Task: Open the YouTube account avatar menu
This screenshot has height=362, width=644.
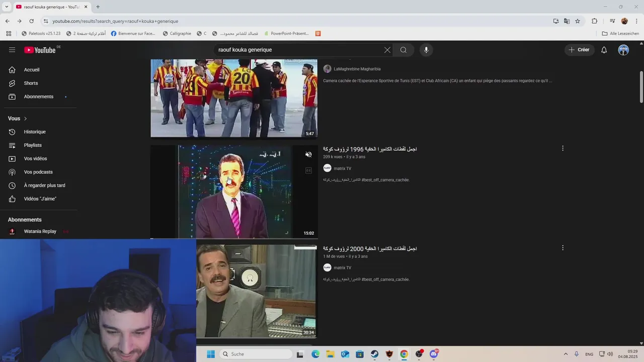Action: point(623,50)
